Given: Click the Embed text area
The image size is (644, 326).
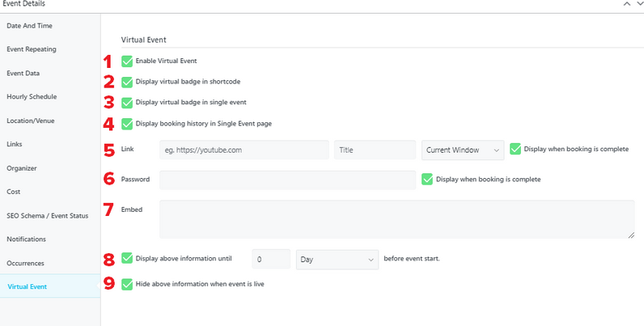Looking at the screenshot, I should coord(396,219).
